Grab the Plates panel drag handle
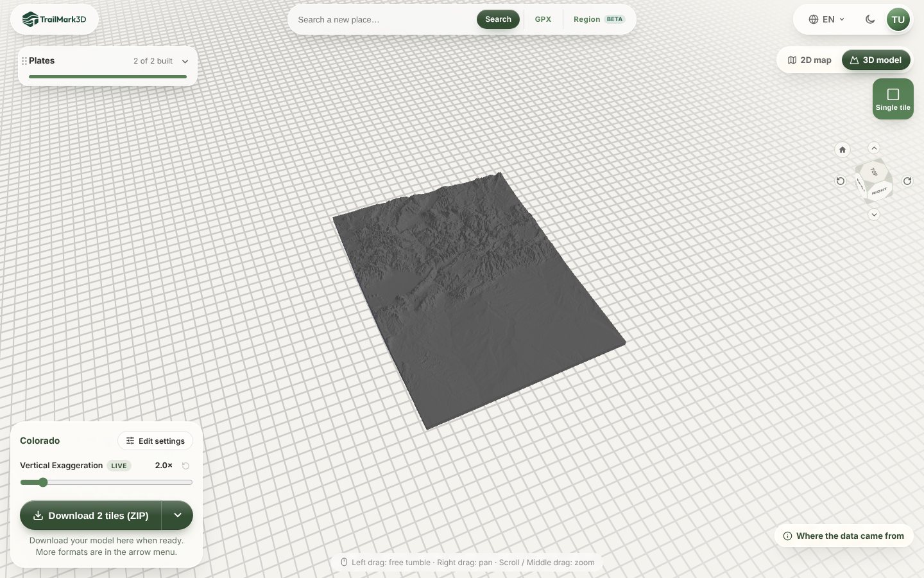This screenshot has height=578, width=924. 24,61
